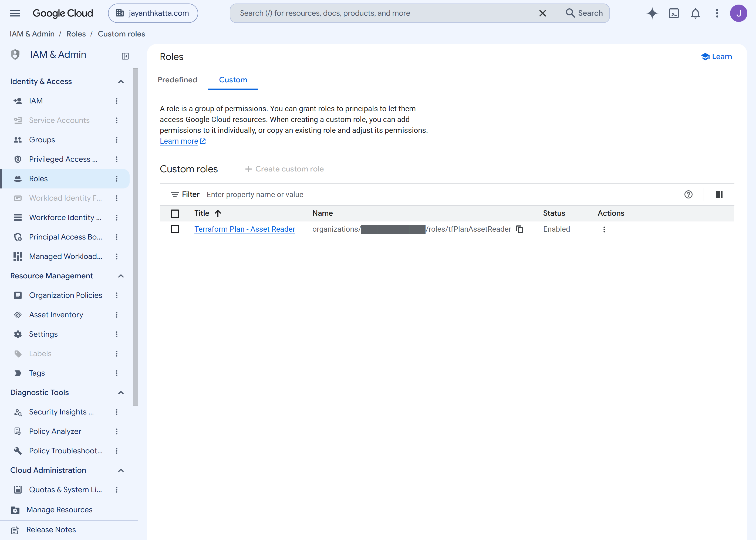The width and height of the screenshot is (756, 540).
Task: Check the Terraform Plan - Asset Reader row
Action: point(175,229)
